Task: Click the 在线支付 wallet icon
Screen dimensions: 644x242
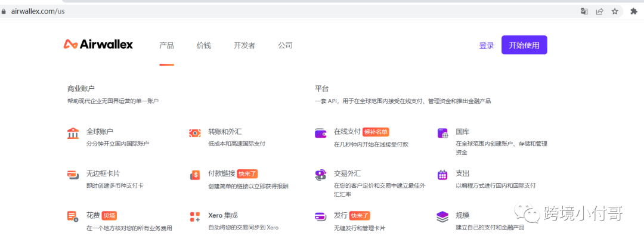Action: point(320,133)
